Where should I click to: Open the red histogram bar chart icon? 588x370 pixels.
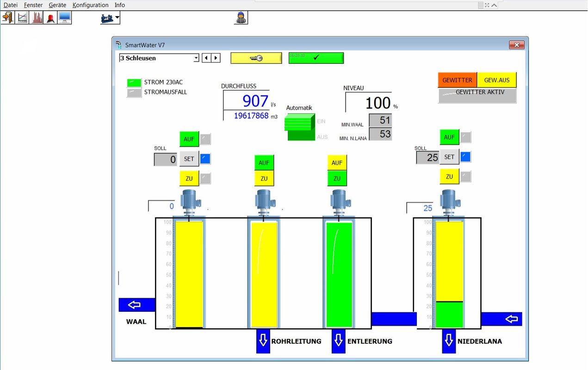coord(36,18)
